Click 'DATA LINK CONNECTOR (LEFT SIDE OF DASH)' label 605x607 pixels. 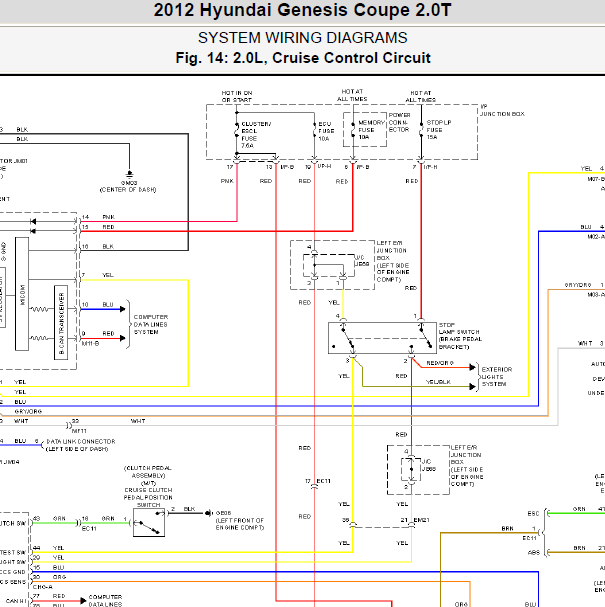(x=81, y=445)
